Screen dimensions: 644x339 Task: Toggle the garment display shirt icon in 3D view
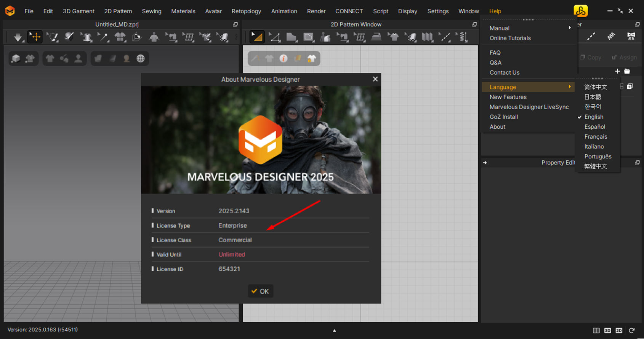pos(50,58)
